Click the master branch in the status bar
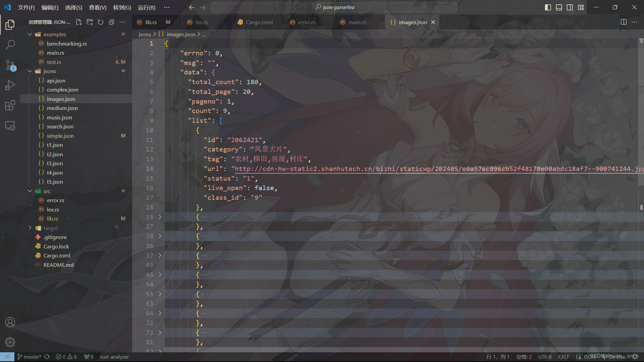 coord(30,357)
